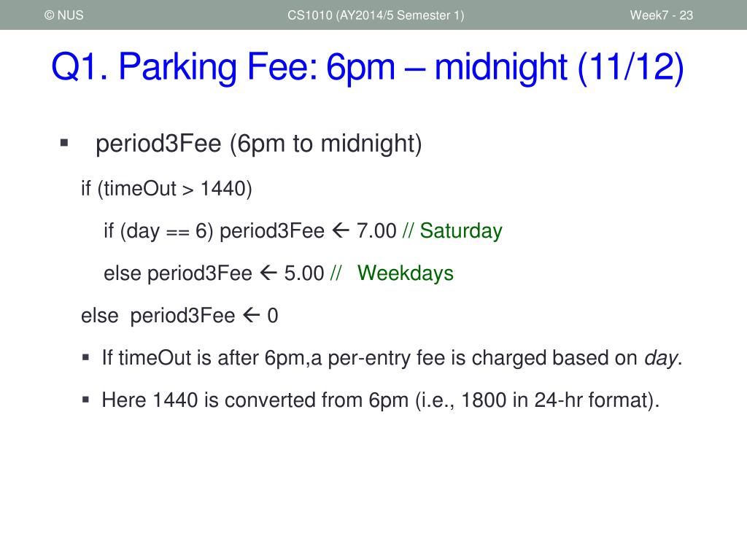Select the CS1010 (AY2014/5 Semester 1) header text
This screenshot has width=747, height=560.
[x=376, y=15]
